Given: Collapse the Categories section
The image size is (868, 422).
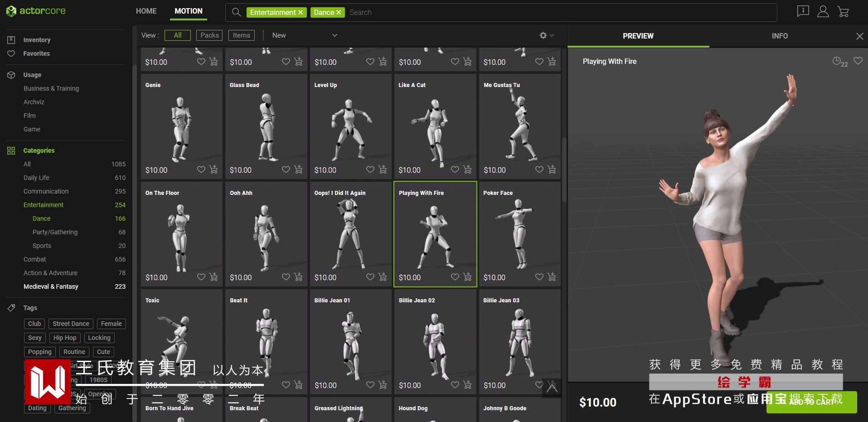Looking at the screenshot, I should point(39,150).
